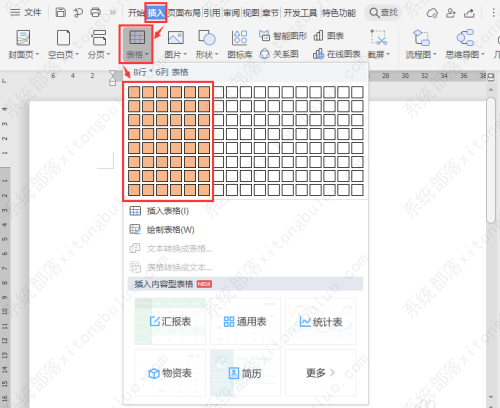Click the Print icon in quick access toolbar

tap(96, 13)
